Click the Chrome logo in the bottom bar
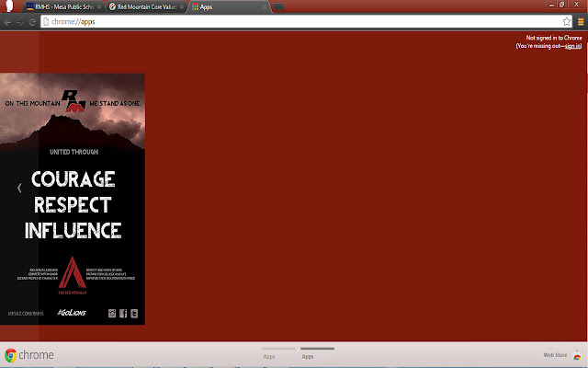The image size is (588, 368). pos(10,355)
